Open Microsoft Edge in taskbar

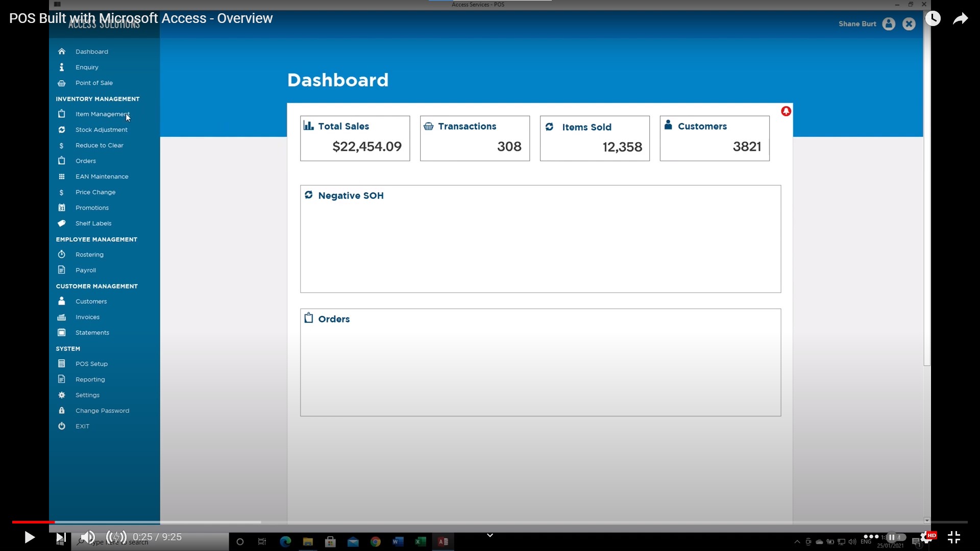(x=285, y=542)
